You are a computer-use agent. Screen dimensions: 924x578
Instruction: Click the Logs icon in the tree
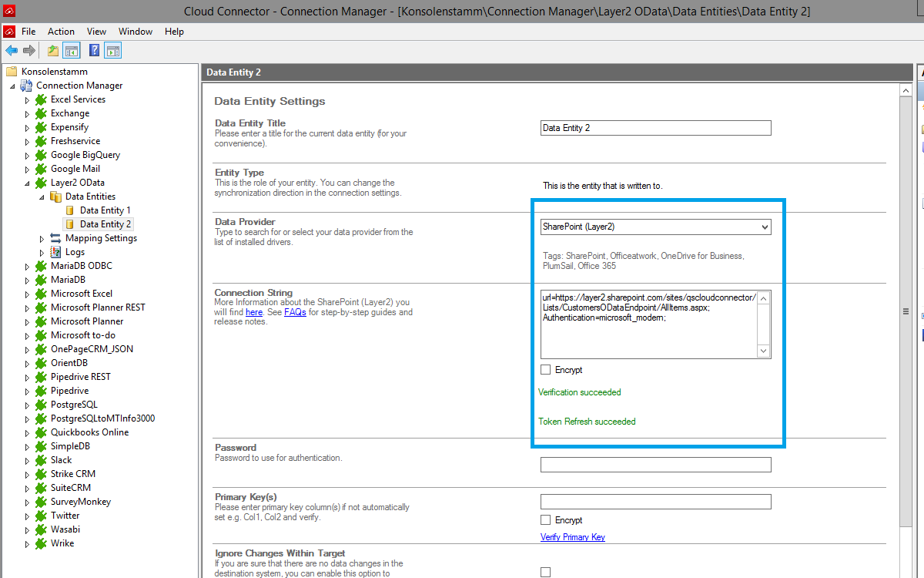pos(56,252)
